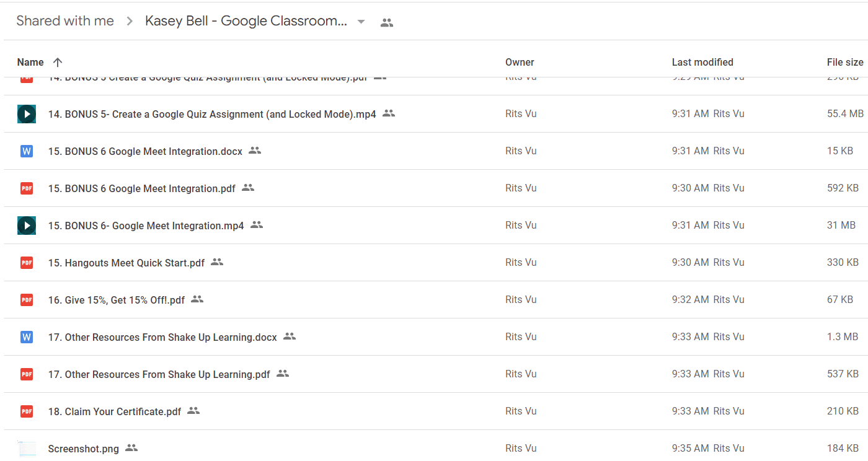Click the video icon for BONUS 5 Quiz Assignment mp4
Viewport: 868px width, 461px height.
(27, 114)
